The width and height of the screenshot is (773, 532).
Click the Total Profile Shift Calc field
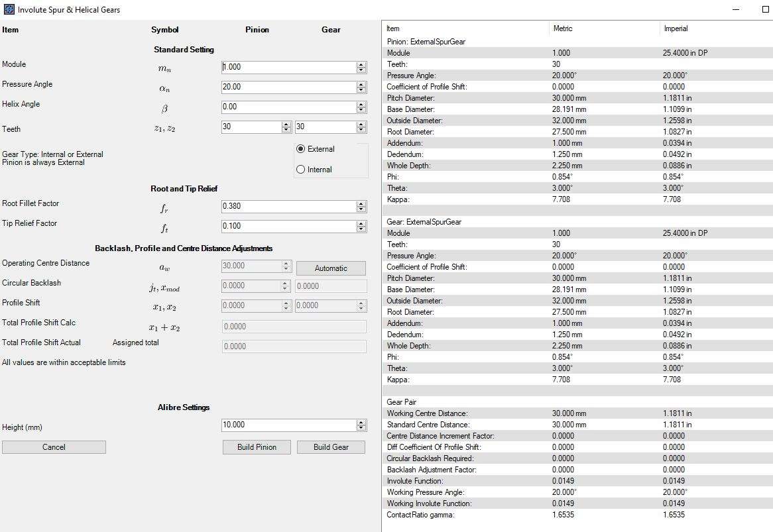click(294, 327)
